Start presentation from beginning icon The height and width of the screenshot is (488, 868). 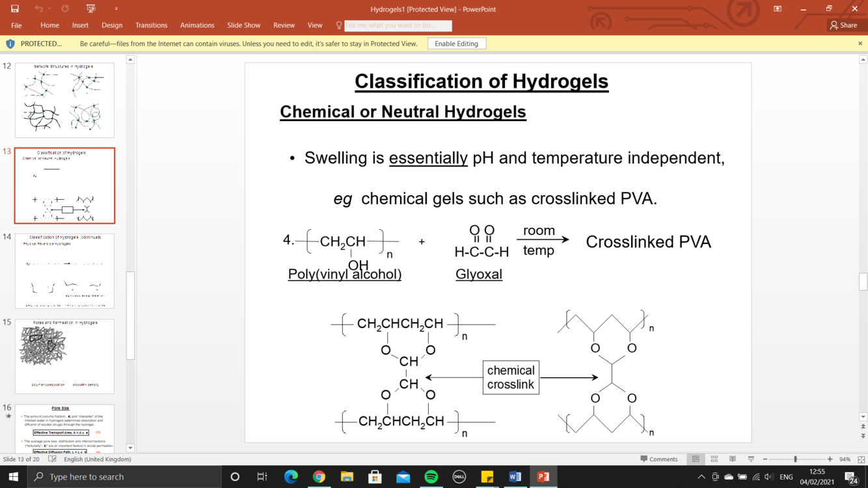(90, 8)
